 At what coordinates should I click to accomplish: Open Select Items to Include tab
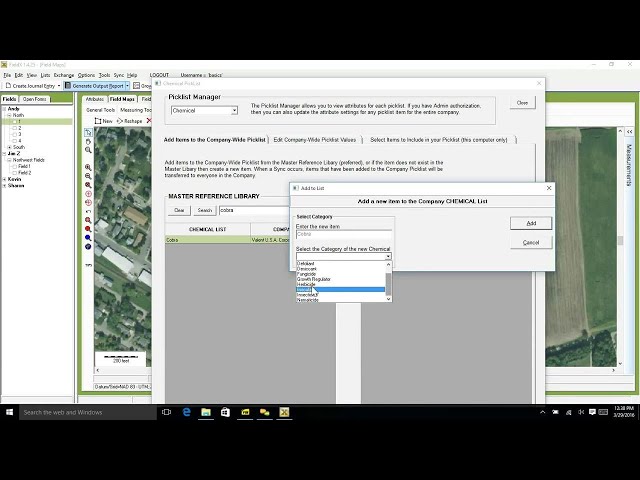click(439, 140)
